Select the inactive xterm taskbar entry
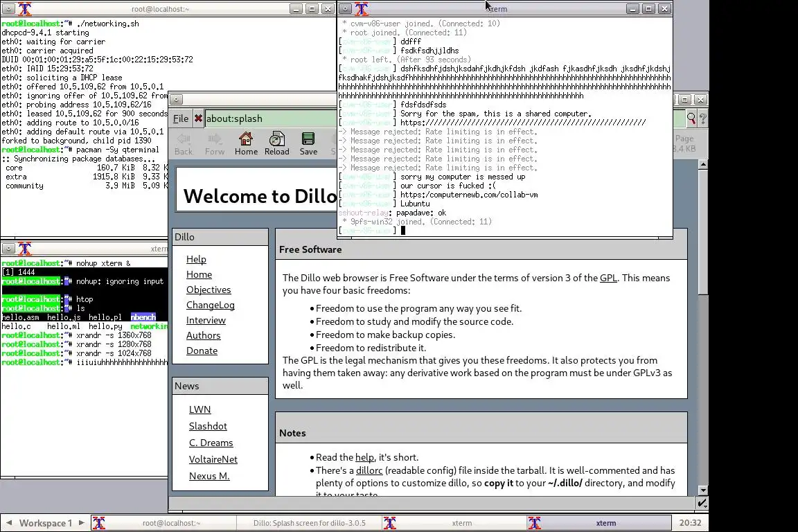Image resolution: width=798 pixels, height=532 pixels. (454, 523)
